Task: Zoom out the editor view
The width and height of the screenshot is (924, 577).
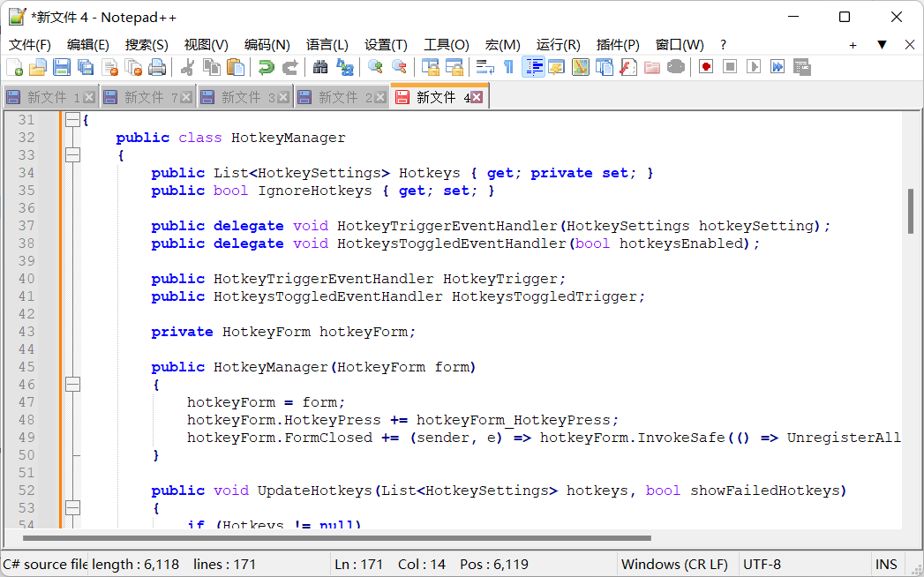Action: tap(399, 67)
